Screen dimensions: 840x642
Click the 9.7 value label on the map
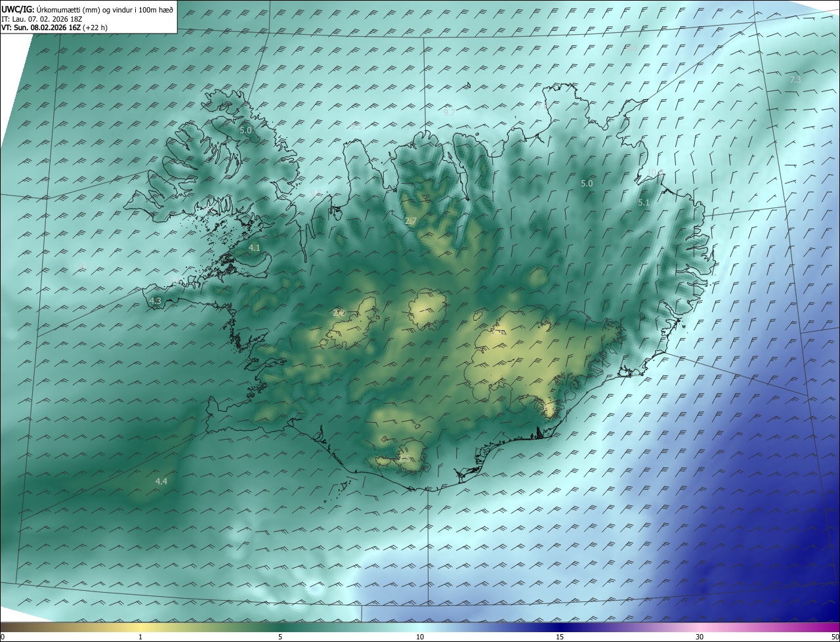pos(449,113)
